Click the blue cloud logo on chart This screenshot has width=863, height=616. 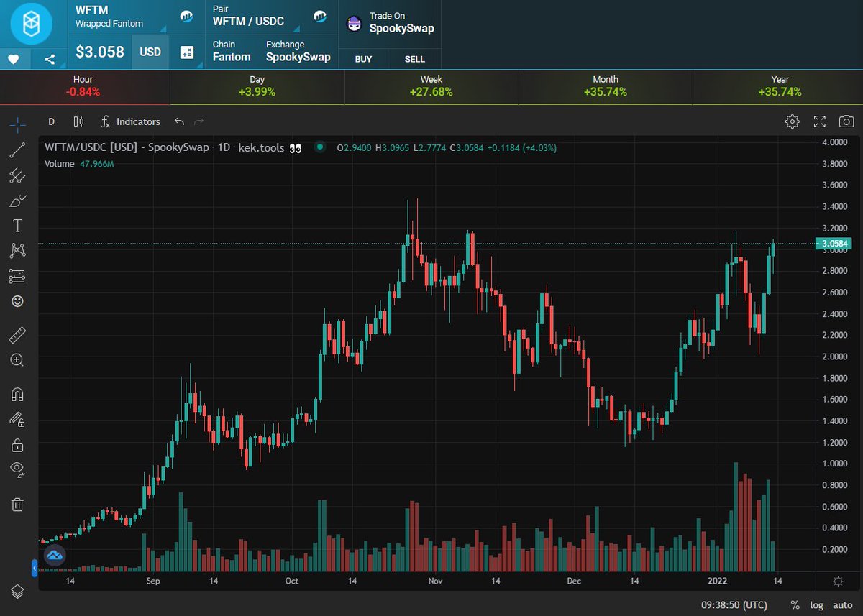pyautogui.click(x=55, y=555)
